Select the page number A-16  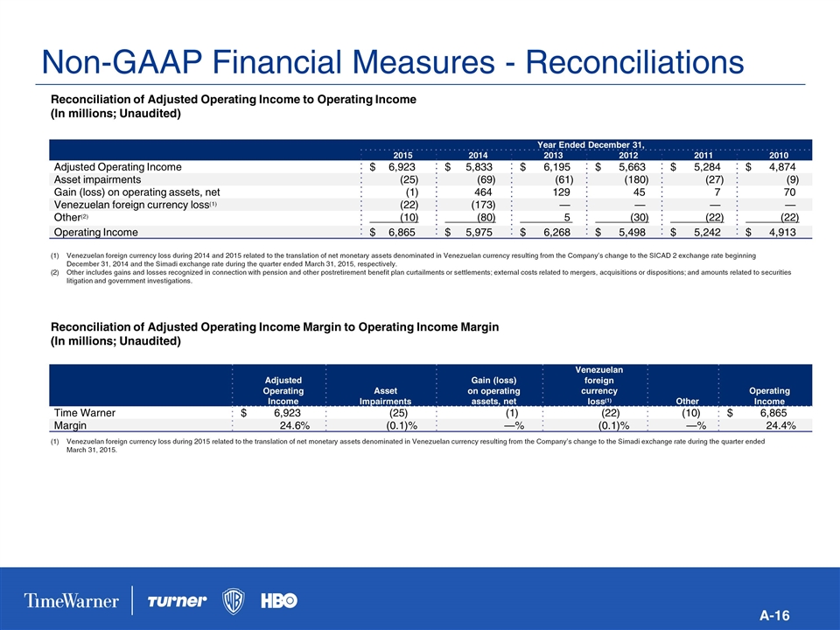[x=774, y=616]
